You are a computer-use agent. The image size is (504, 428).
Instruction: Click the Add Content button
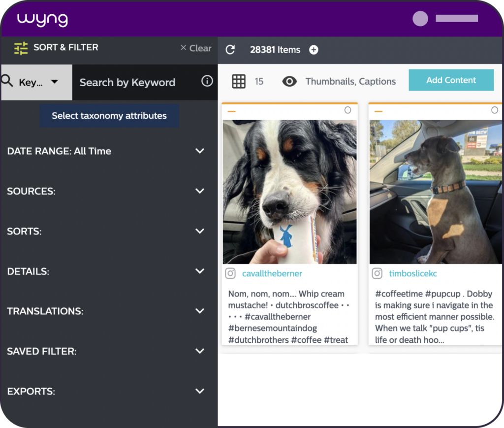click(451, 80)
